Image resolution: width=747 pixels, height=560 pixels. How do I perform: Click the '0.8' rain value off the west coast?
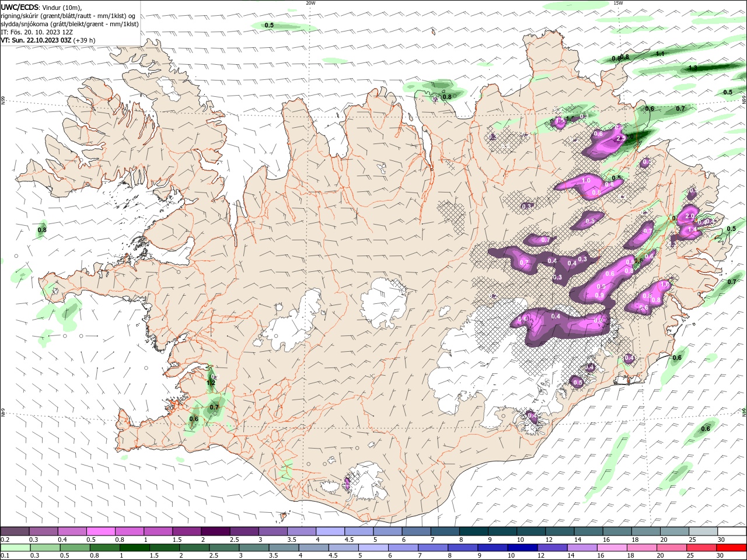pyautogui.click(x=42, y=230)
